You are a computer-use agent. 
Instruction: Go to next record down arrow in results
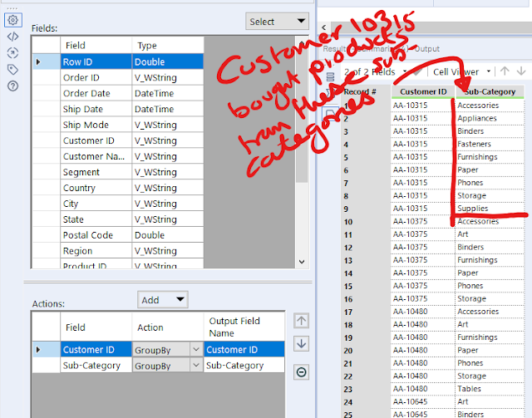point(521,71)
